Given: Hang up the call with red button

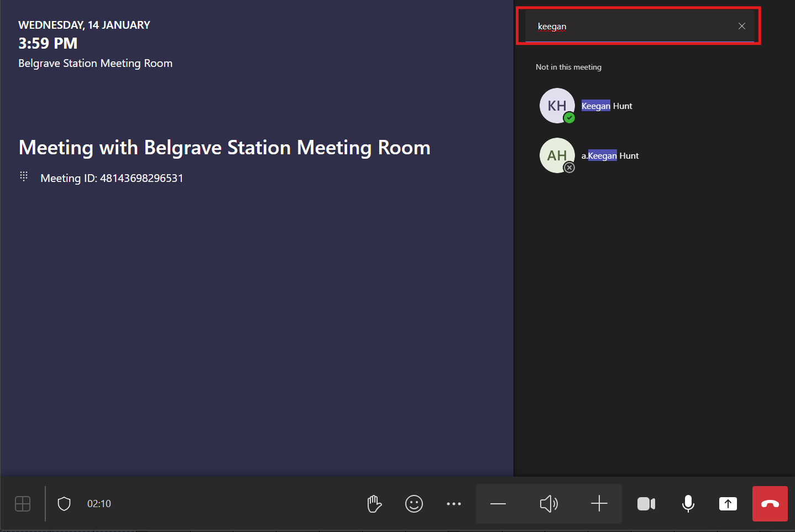Looking at the screenshot, I should point(770,504).
